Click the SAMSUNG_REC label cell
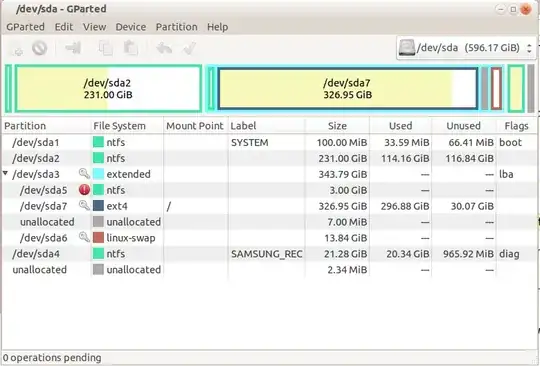 click(267, 254)
